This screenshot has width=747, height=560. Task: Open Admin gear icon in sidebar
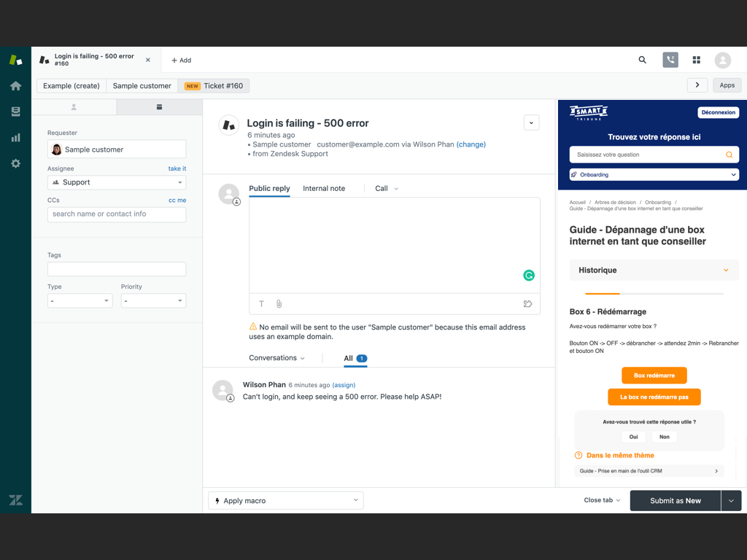(x=15, y=164)
